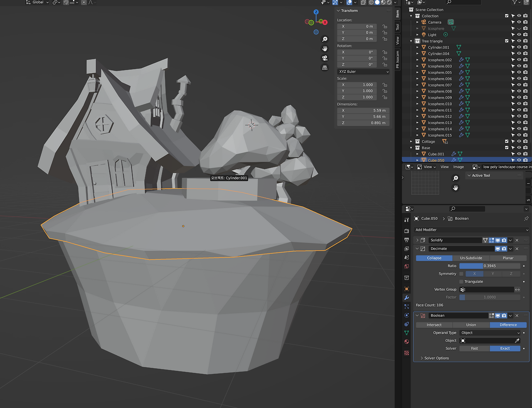Hide Cylinder.001 using its eye icon
Screen dimensions: 532x408
coord(519,47)
